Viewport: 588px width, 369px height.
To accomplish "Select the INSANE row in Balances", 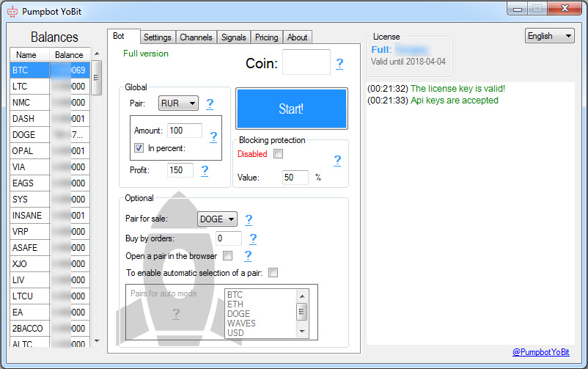I will coord(51,216).
